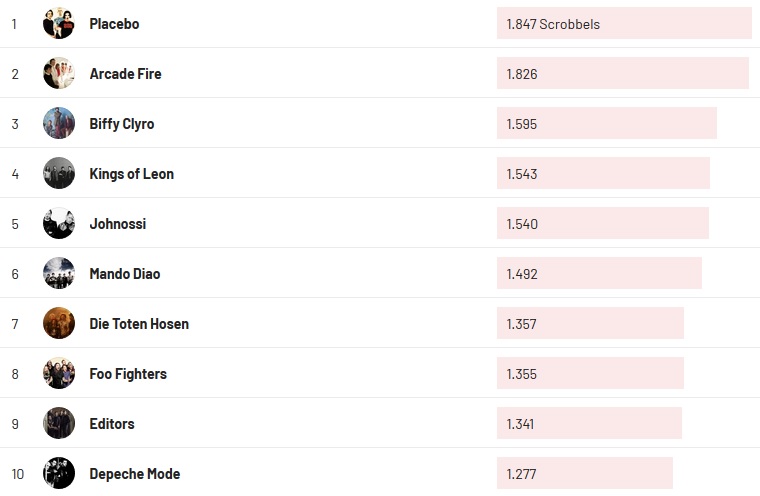Click the 1.847 Scrobbels bar for Placebo
The width and height of the screenshot is (760, 496).
click(623, 24)
